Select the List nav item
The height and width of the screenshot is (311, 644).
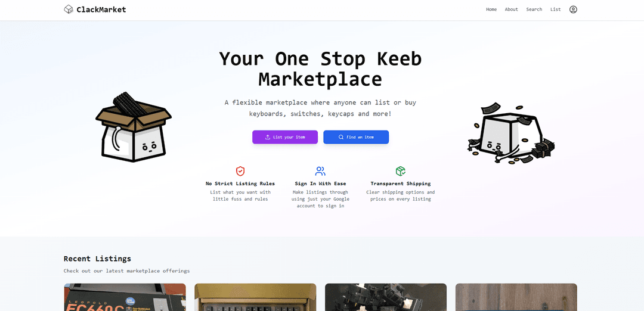(x=555, y=10)
